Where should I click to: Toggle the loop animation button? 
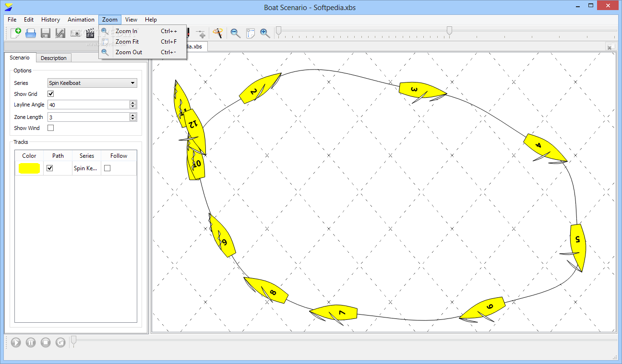coord(60,342)
